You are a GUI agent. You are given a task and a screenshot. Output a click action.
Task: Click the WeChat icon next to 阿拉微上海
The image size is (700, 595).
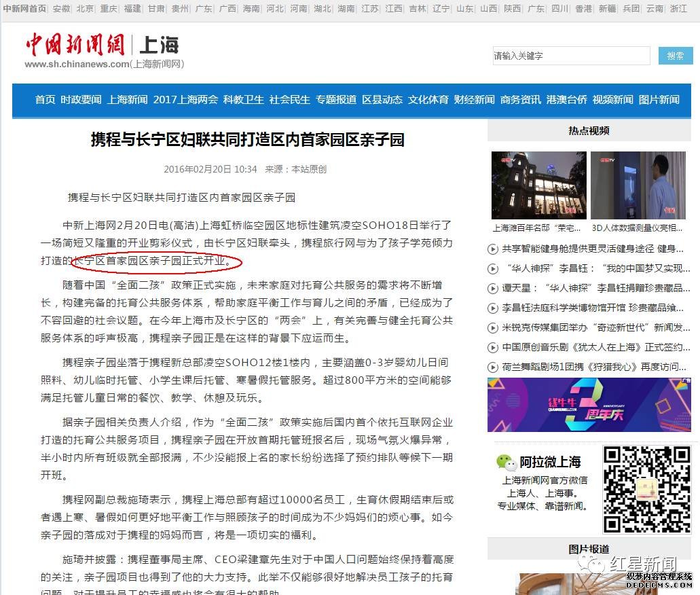tap(506, 462)
